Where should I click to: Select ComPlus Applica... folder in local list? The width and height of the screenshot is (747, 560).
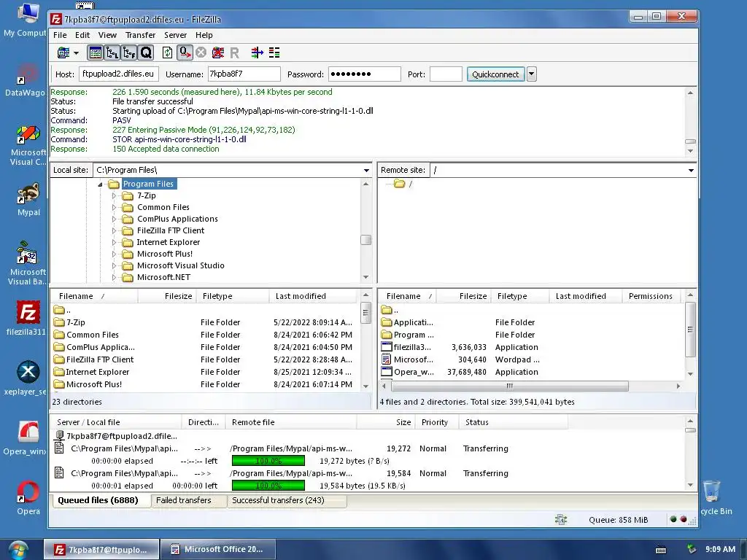coord(203,347)
